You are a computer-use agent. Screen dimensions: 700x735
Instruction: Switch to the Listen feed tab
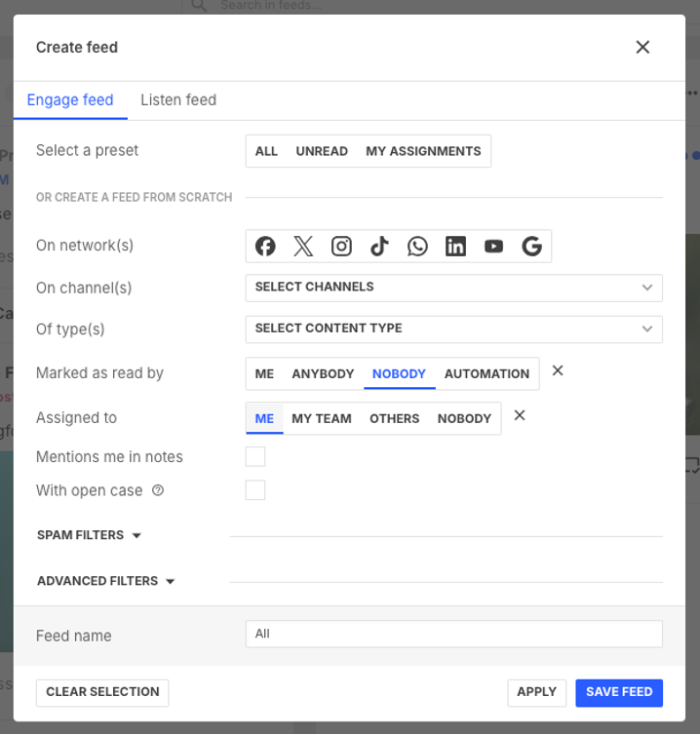(178, 100)
